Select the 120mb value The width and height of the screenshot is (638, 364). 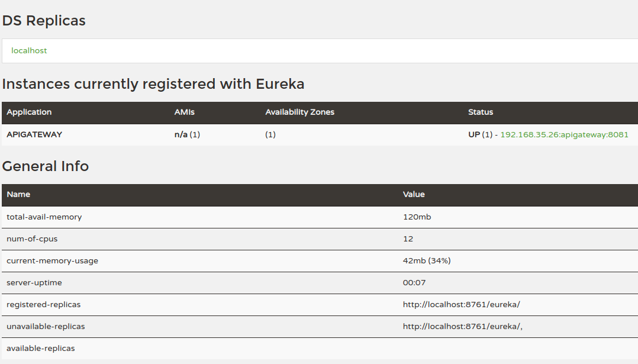417,217
